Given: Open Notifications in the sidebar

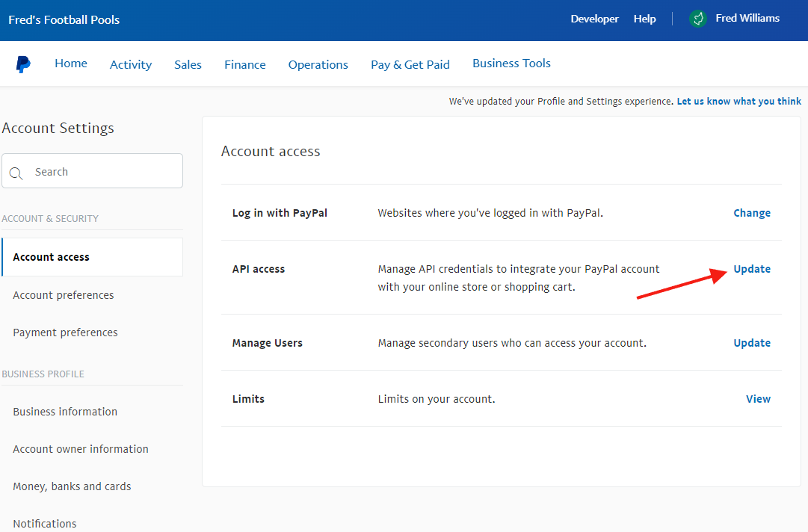Looking at the screenshot, I should coord(45,524).
